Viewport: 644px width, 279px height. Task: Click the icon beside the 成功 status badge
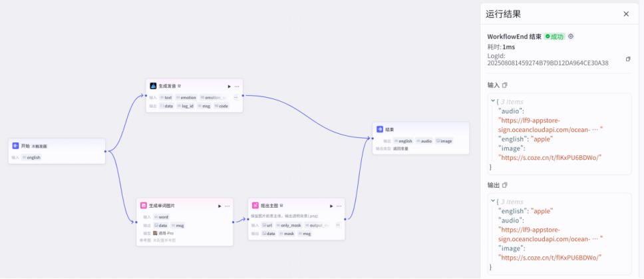[571, 37]
